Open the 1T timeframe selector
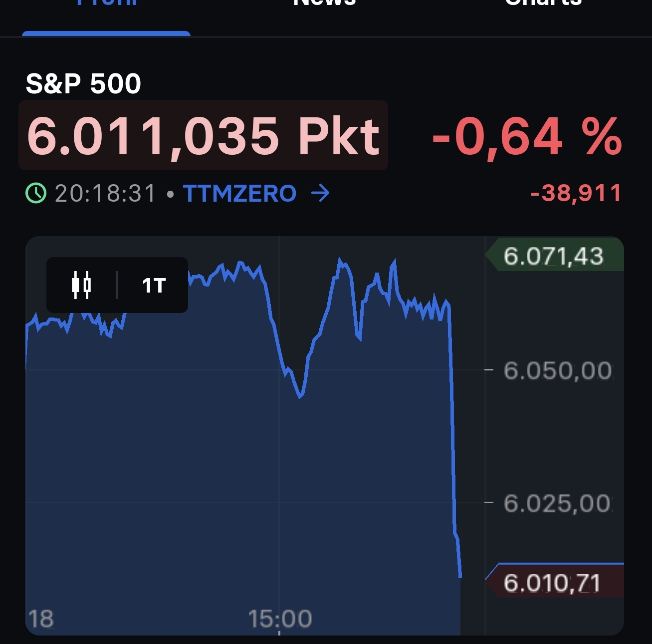Viewport: 652px width, 644px height. tap(154, 286)
